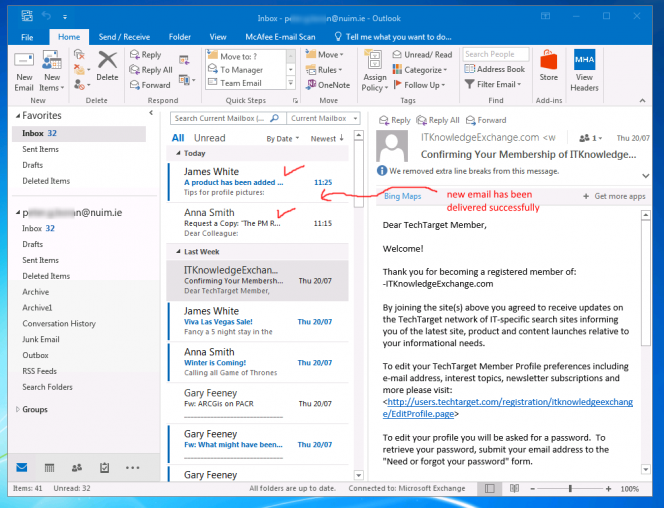The image size is (664, 508).
Task: Switch to People view in navigation bar
Action: [77, 467]
